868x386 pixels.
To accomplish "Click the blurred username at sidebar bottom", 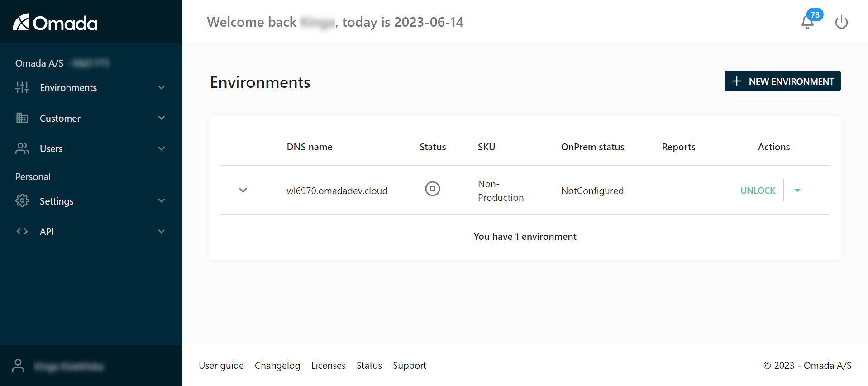I will tap(69, 366).
